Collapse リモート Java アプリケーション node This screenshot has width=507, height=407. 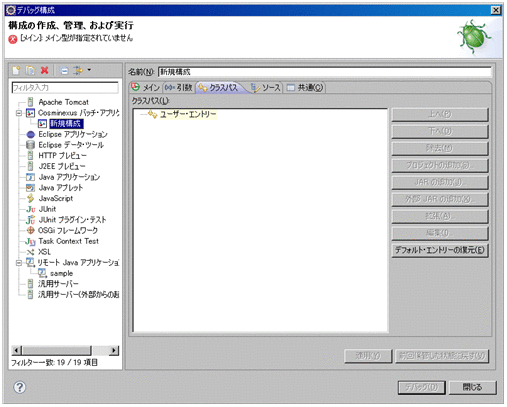pos(19,263)
